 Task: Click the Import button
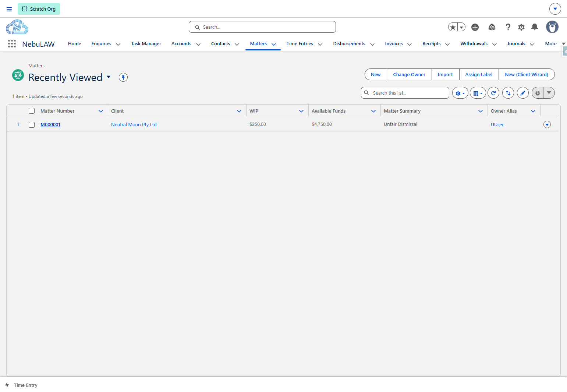445,74
